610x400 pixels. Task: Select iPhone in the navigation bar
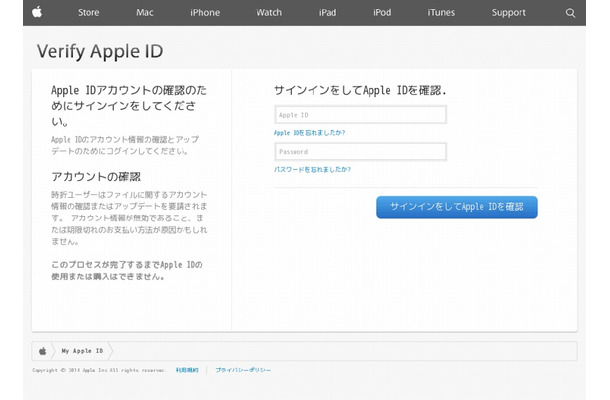tap(205, 12)
